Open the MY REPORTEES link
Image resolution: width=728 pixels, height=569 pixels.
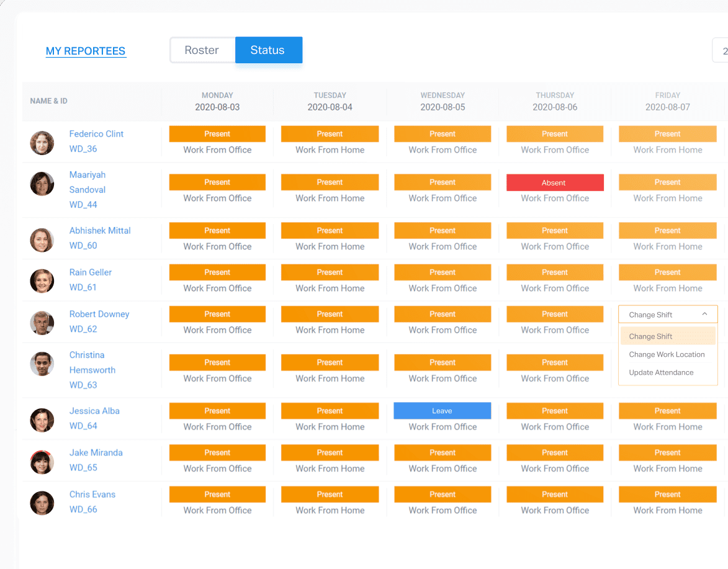(86, 51)
